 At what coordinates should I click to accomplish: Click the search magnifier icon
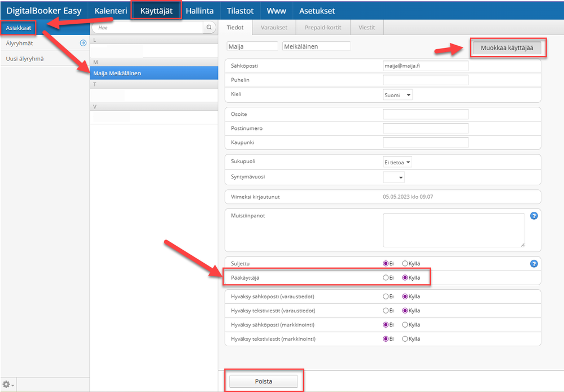tap(209, 27)
